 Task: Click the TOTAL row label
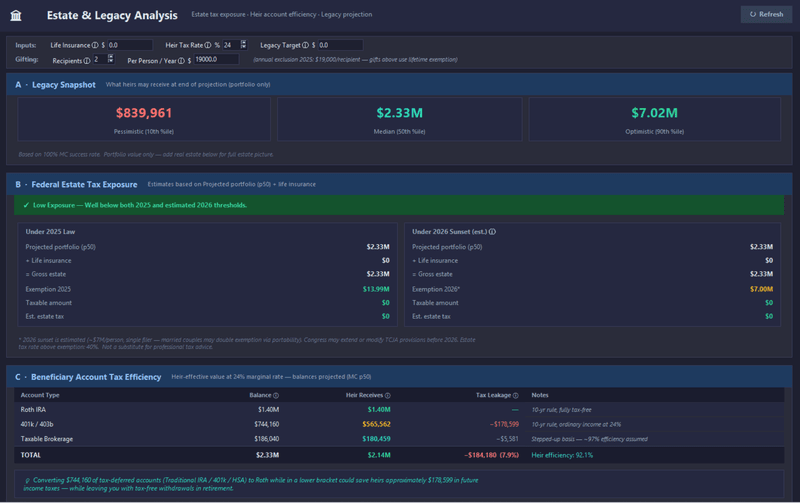tap(31, 455)
